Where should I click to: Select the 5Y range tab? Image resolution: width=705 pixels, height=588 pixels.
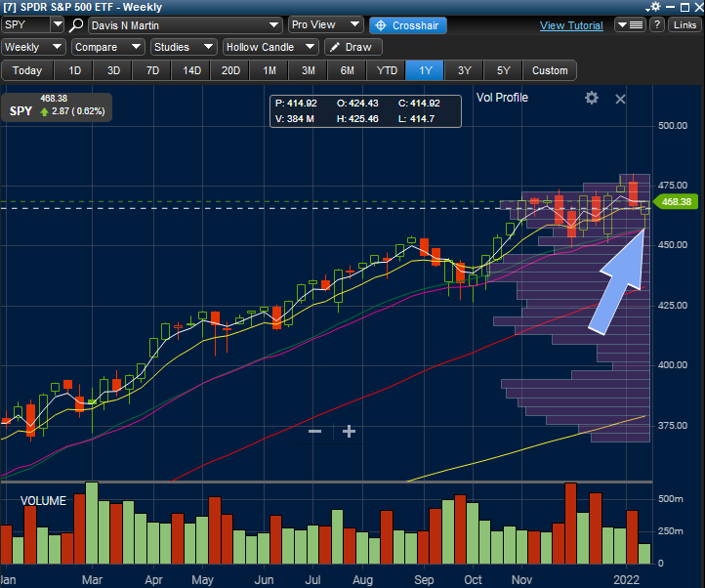tap(504, 70)
